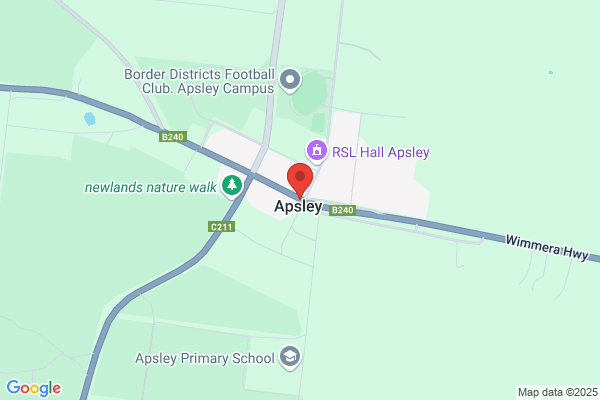
Task: Open the Google logo link
Action: (34, 388)
